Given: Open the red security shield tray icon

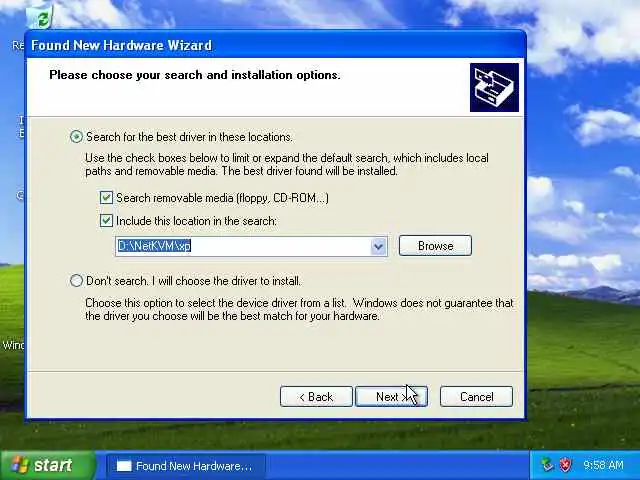Looking at the screenshot, I should coord(566,465).
